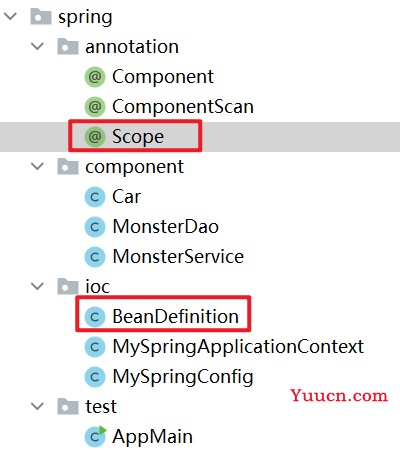
Task: Click the AppMain runnable class icon
Action: pos(96,436)
